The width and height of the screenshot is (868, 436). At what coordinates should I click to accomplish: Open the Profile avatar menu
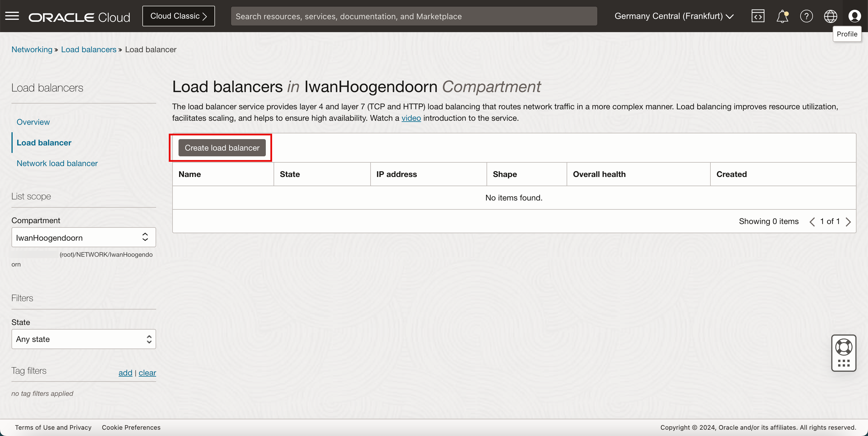(855, 16)
